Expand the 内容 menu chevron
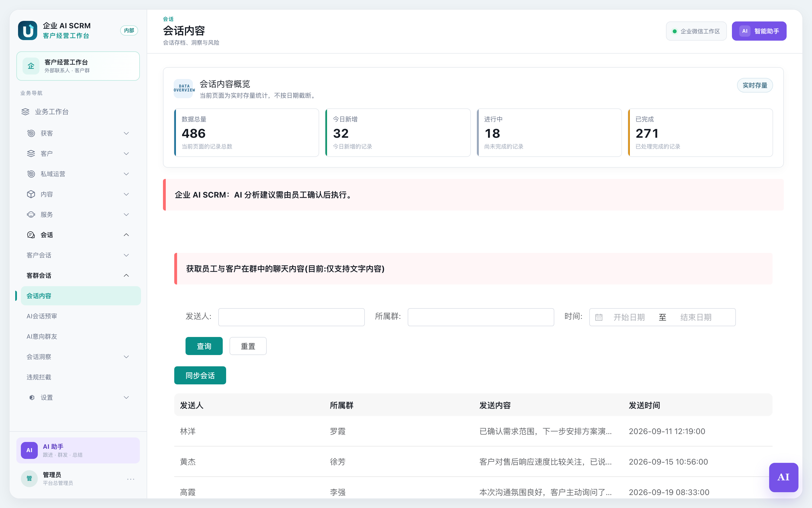Screen dimensions: 812x508 click(126, 194)
